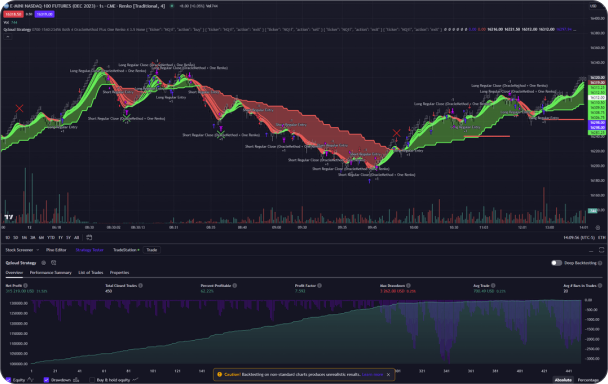The height and width of the screenshot is (384, 608).
Task: Click the TradingView logo on chart
Action: [x=9, y=217]
